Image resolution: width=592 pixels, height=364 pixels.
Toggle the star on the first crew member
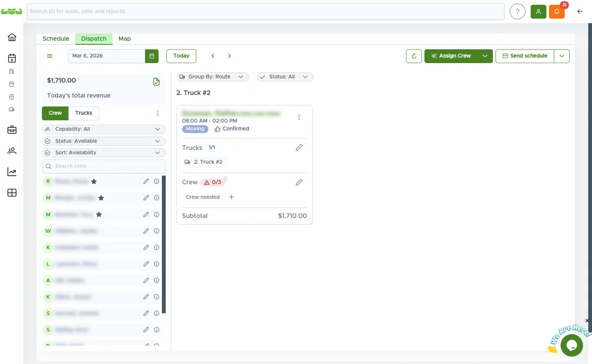point(94,182)
